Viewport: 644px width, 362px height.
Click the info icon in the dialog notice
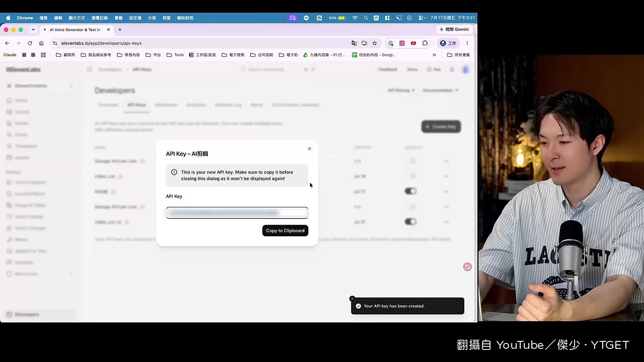click(x=174, y=172)
